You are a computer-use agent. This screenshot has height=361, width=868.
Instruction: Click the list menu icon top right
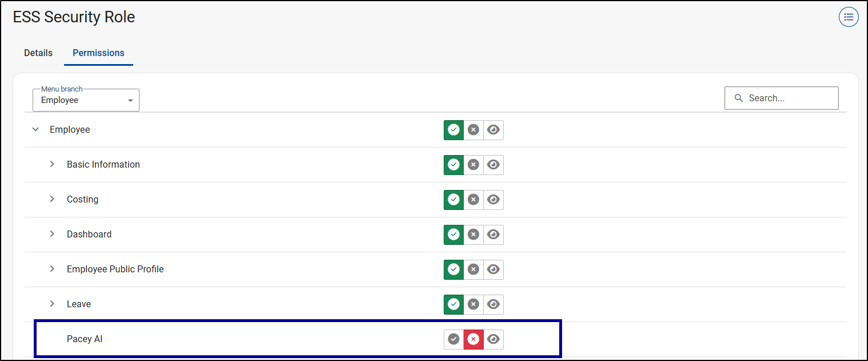pyautogui.click(x=849, y=17)
